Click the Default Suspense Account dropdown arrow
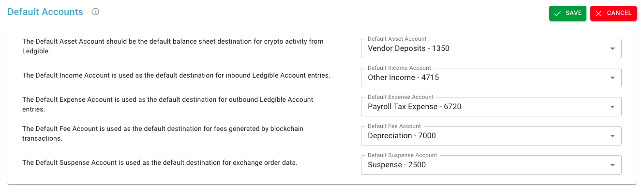This screenshot has width=644, height=193. 612,165
